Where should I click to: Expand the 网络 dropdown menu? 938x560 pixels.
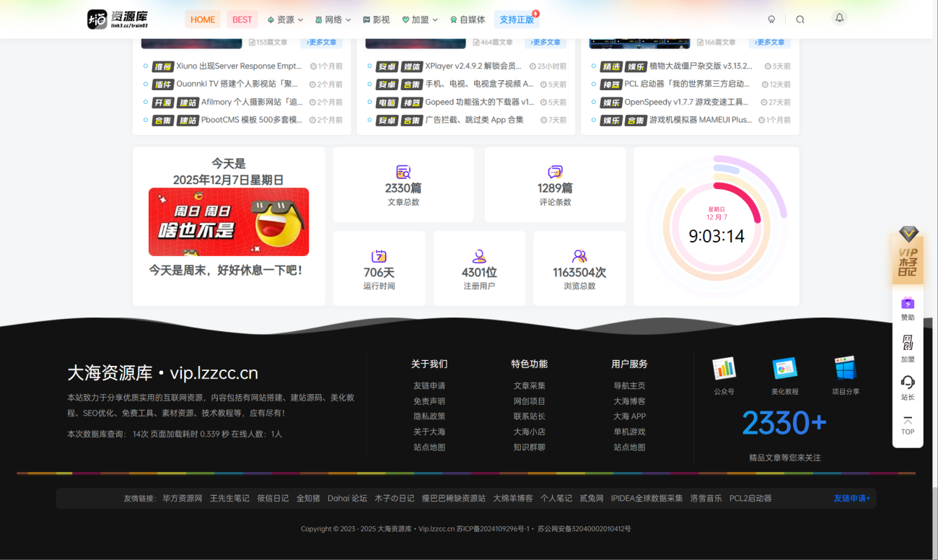[x=333, y=19]
